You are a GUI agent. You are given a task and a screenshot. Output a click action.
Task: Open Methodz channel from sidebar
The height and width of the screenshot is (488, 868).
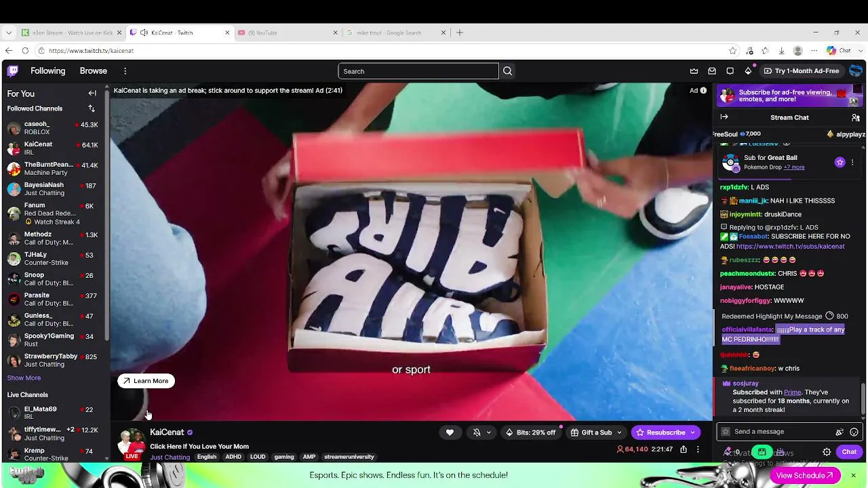pyautogui.click(x=53, y=239)
